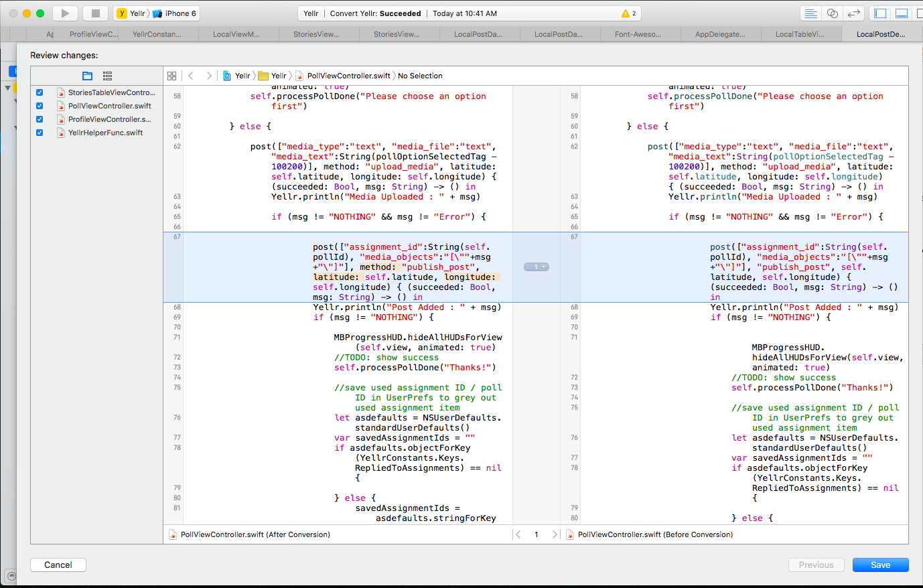Toggle the Navigator panel
The width and height of the screenshot is (923, 588).
pyautogui.click(x=880, y=13)
